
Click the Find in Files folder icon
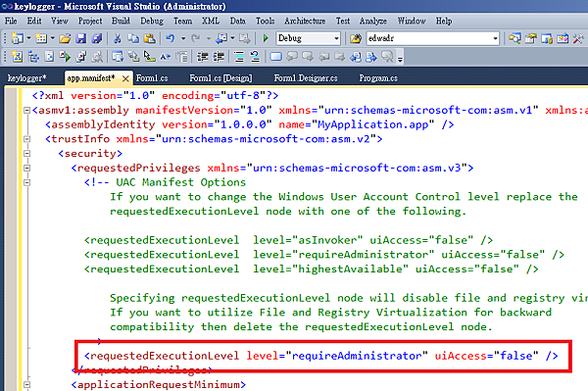[x=355, y=38]
